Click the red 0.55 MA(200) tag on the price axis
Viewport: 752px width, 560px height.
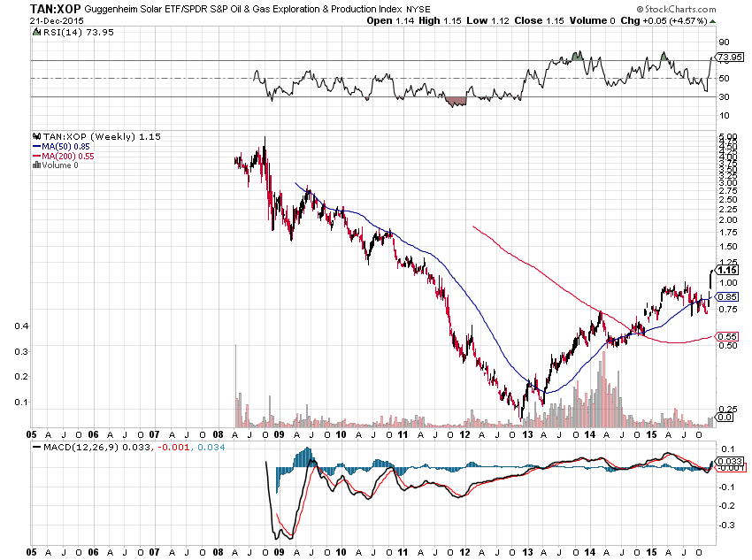[x=727, y=336]
